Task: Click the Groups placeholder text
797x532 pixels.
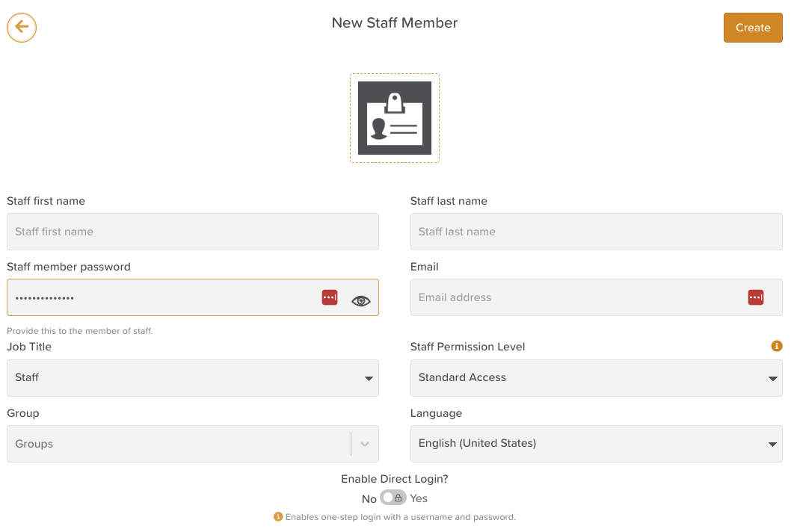Action: pyautogui.click(x=34, y=444)
